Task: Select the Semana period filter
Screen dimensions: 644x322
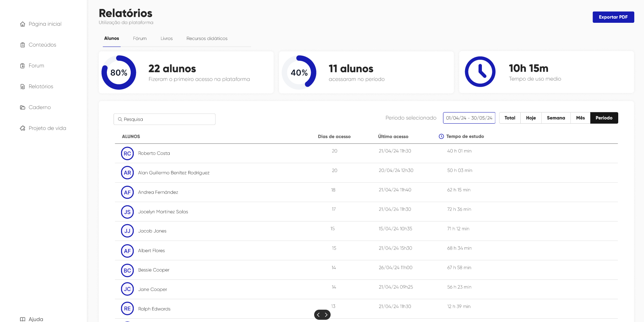Action: (556, 118)
